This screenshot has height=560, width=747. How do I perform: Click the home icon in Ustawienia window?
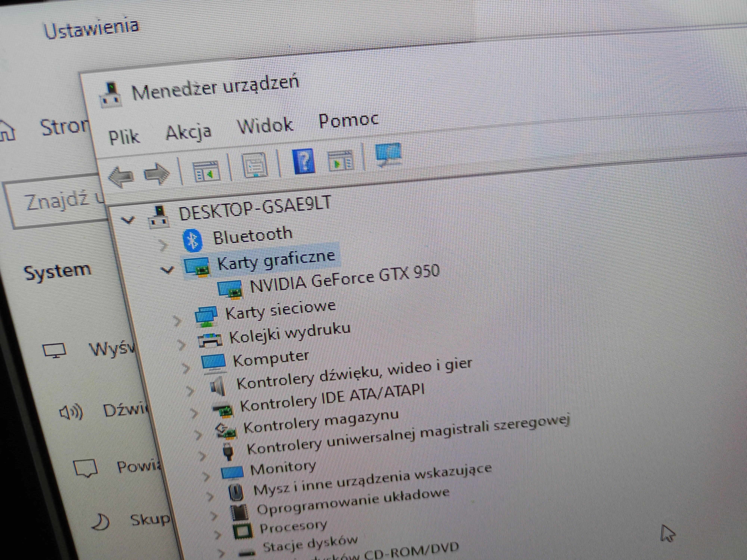click(x=7, y=131)
